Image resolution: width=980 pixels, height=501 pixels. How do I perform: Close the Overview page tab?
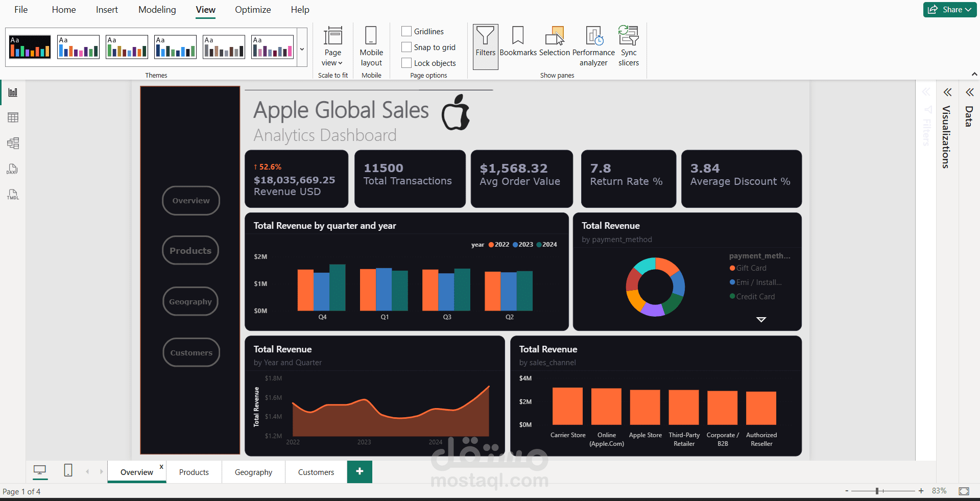tap(161, 467)
